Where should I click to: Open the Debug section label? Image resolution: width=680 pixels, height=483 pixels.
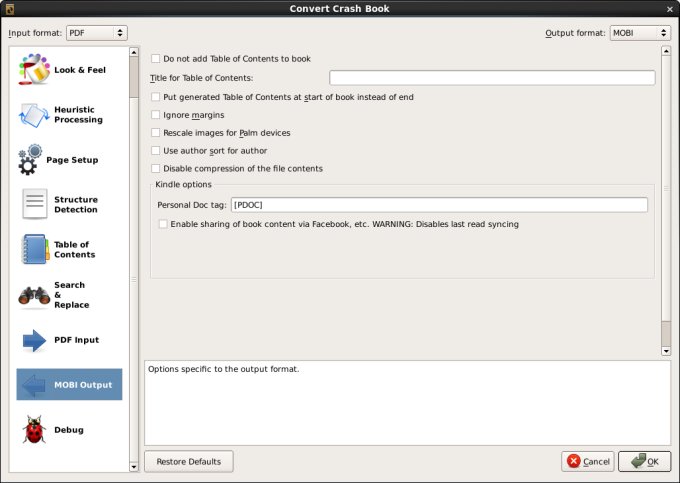[x=69, y=430]
